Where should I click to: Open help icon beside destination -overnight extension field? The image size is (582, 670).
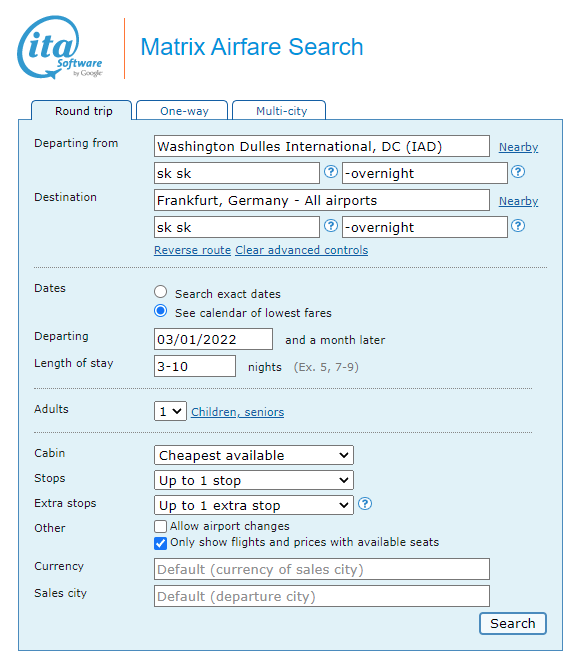point(518,226)
